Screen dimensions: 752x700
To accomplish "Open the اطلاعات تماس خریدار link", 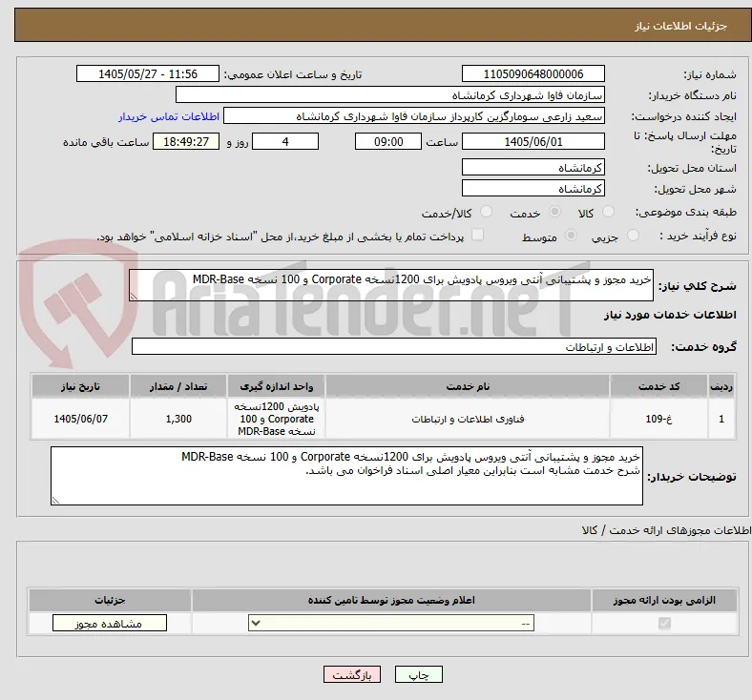I will point(169,116).
